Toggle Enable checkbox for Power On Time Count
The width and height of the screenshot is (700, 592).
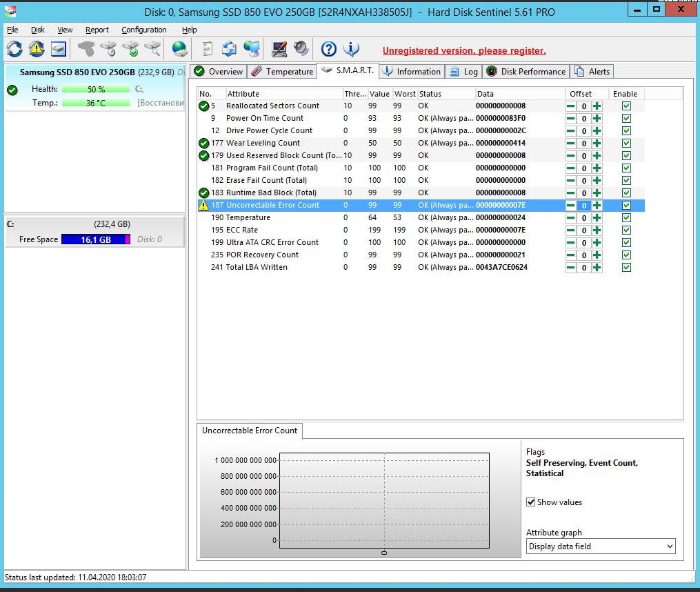[x=626, y=119]
